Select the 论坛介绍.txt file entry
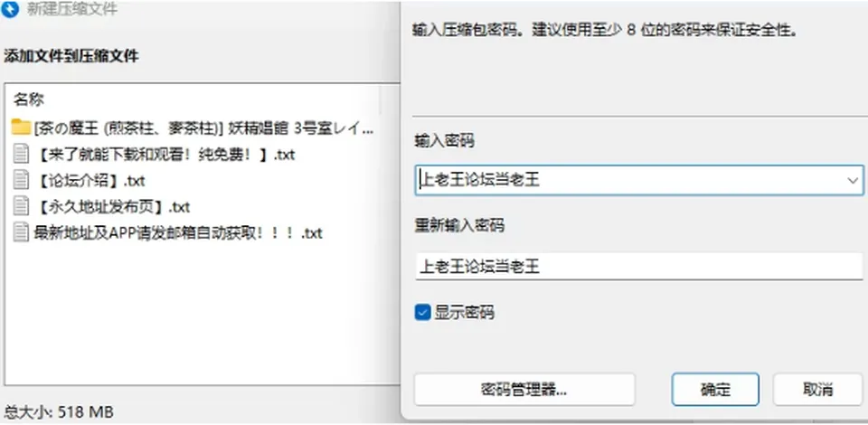 pos(80,180)
